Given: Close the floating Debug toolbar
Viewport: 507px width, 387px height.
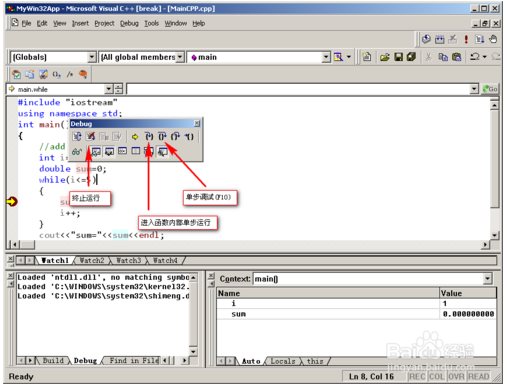Looking at the screenshot, I should 197,124.
